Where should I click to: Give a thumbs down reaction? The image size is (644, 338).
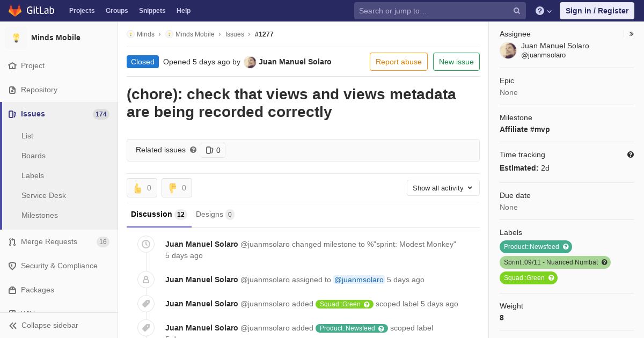[177, 188]
